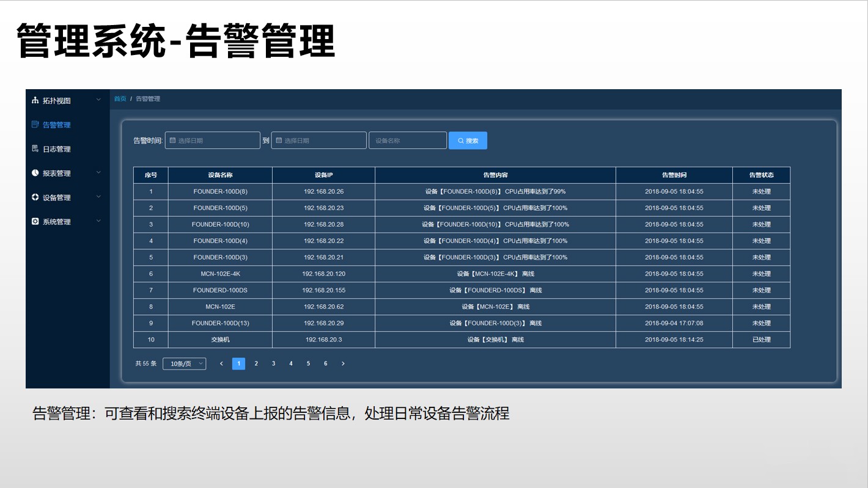Click the 设备名称 column header
Image resolution: width=868 pixels, height=488 pixels.
click(220, 175)
